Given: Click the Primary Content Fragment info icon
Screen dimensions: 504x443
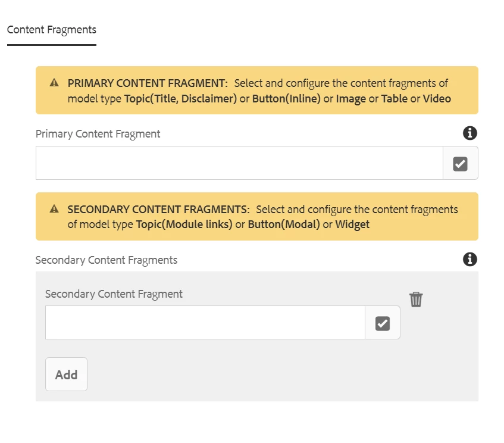Looking at the screenshot, I should (470, 133).
